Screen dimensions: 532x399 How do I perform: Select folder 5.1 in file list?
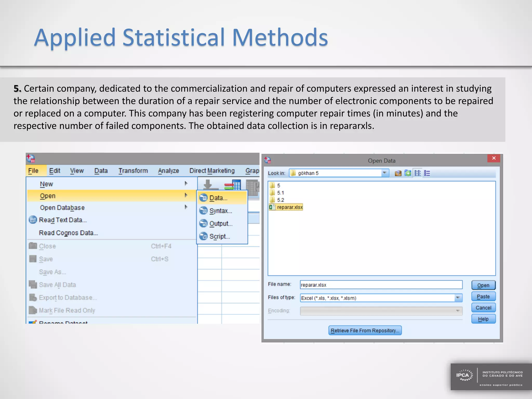point(277,193)
